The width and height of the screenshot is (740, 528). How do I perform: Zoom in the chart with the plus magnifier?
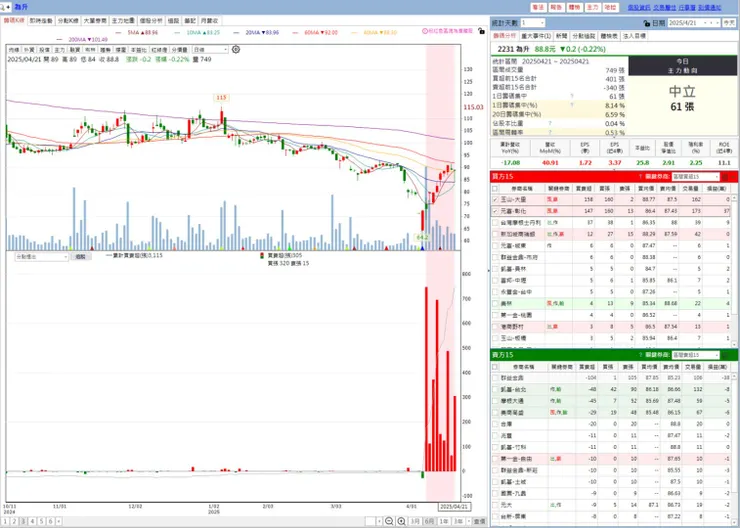(401, 521)
